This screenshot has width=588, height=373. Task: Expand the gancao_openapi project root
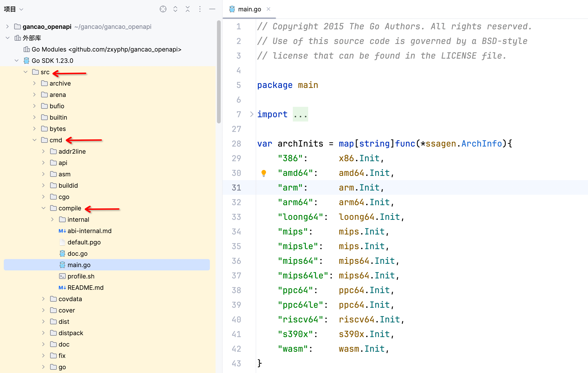8,26
